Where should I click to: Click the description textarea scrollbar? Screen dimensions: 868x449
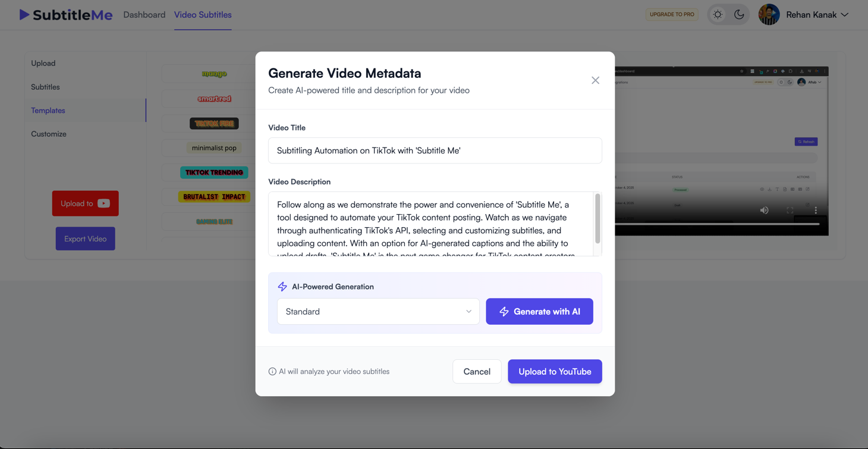coord(597,219)
